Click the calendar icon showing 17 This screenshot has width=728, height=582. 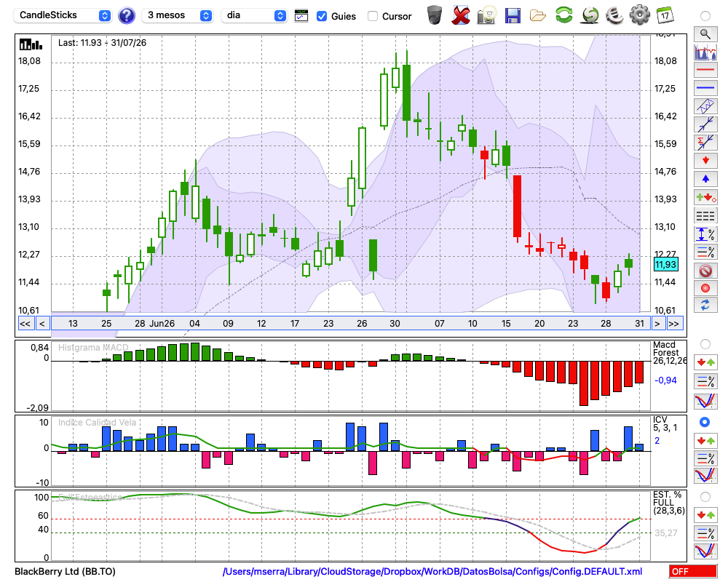coord(665,16)
